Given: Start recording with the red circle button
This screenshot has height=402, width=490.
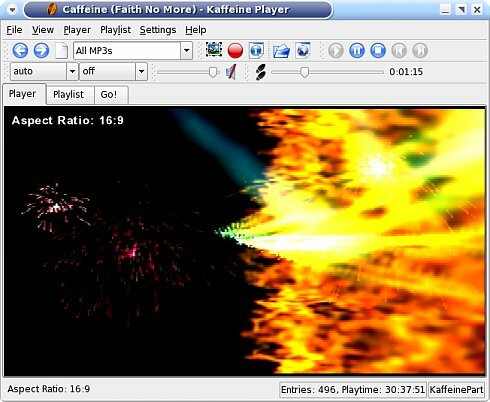Looking at the screenshot, I should pos(235,51).
